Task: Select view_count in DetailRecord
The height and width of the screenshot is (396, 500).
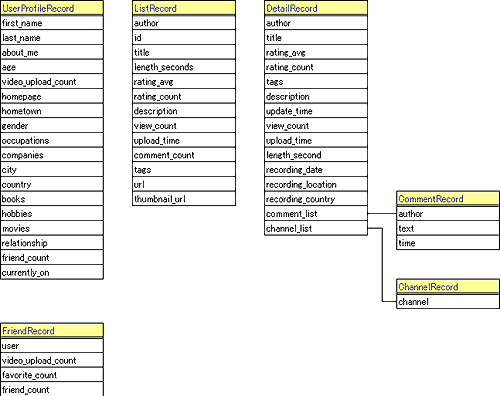Action: 316,125
